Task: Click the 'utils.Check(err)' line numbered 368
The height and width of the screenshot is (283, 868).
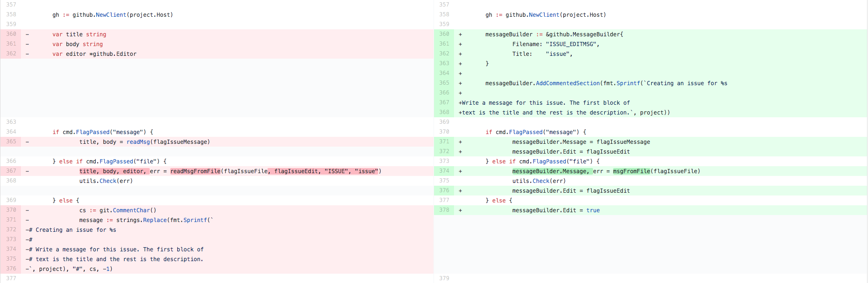Action: (x=106, y=181)
